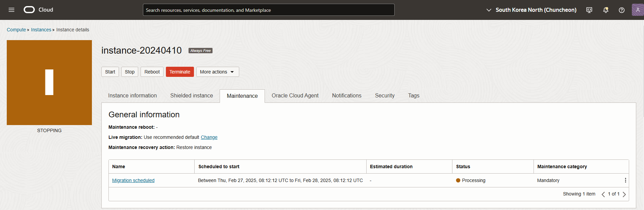Click the red Terminate button
644x210 pixels.
click(180, 72)
